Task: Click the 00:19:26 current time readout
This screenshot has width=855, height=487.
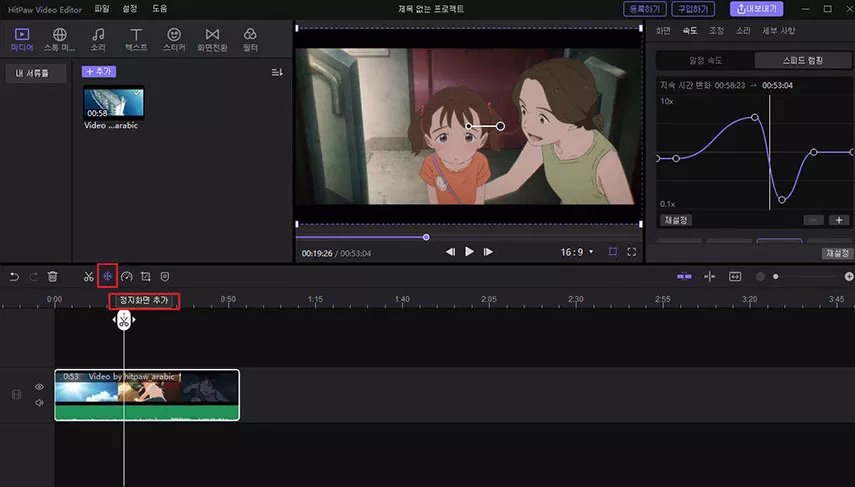Action: pyautogui.click(x=317, y=254)
